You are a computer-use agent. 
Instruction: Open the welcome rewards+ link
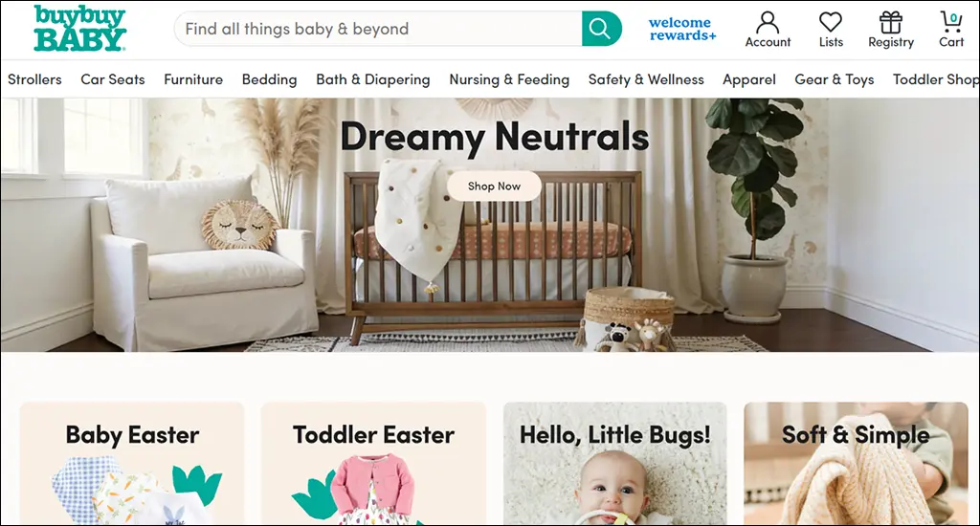[681, 30]
